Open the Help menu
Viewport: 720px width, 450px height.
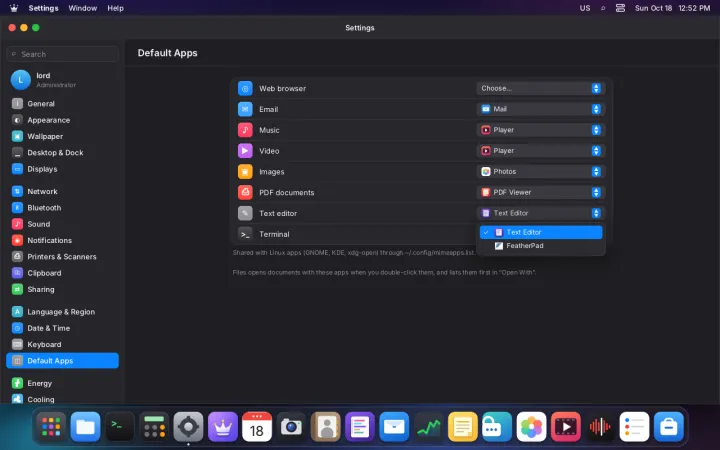coord(115,8)
